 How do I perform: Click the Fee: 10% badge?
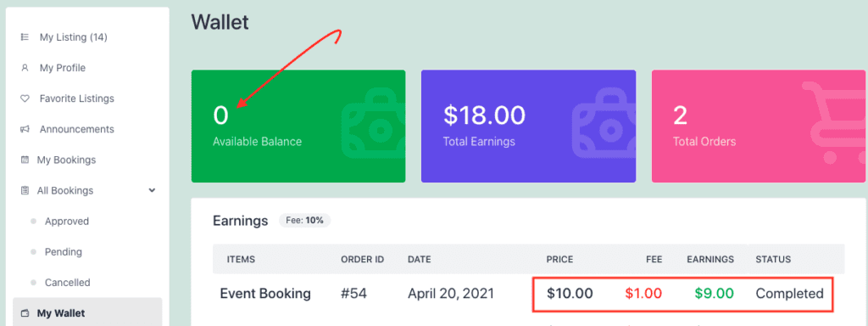pos(304,220)
